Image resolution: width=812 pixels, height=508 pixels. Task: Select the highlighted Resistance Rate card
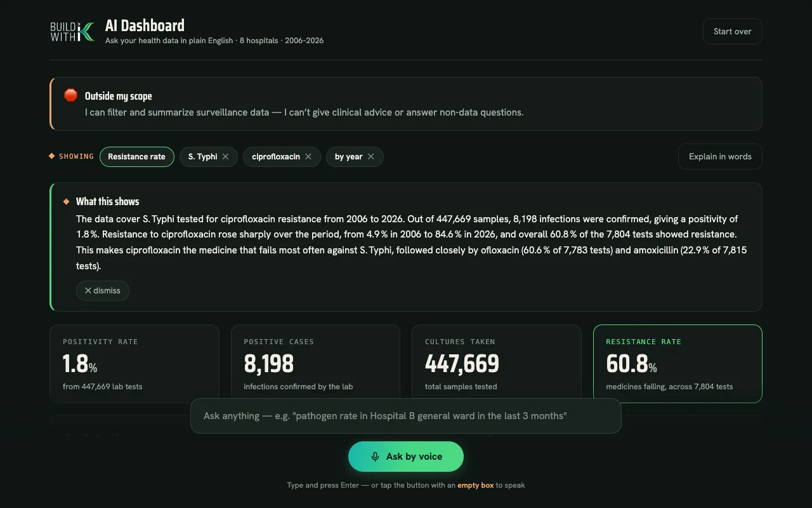[x=678, y=364]
